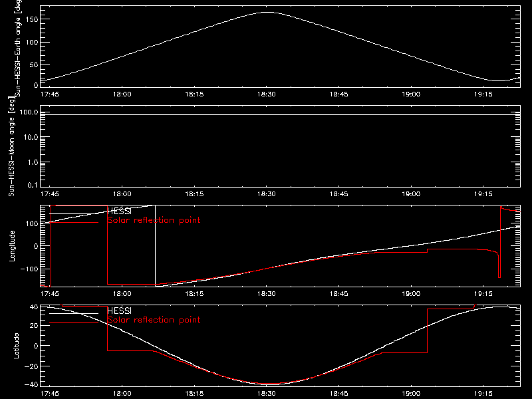Click the Sun-HESSI-Moon angle [deg] axis label
This screenshot has height=399, width=532.
point(11,147)
